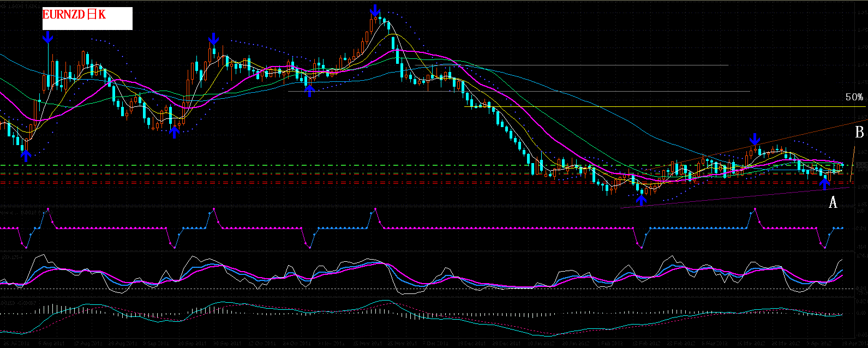Click the purple lower rising trendline
The image size is (868, 348).
tap(737, 197)
